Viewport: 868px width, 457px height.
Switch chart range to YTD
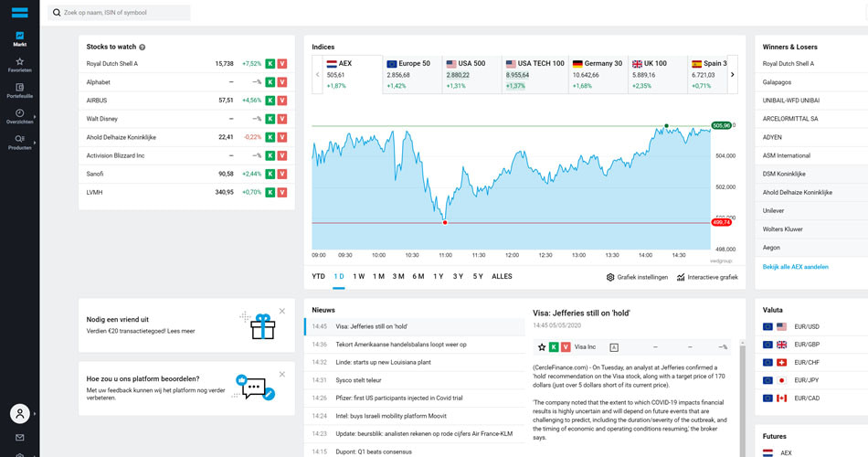(318, 276)
